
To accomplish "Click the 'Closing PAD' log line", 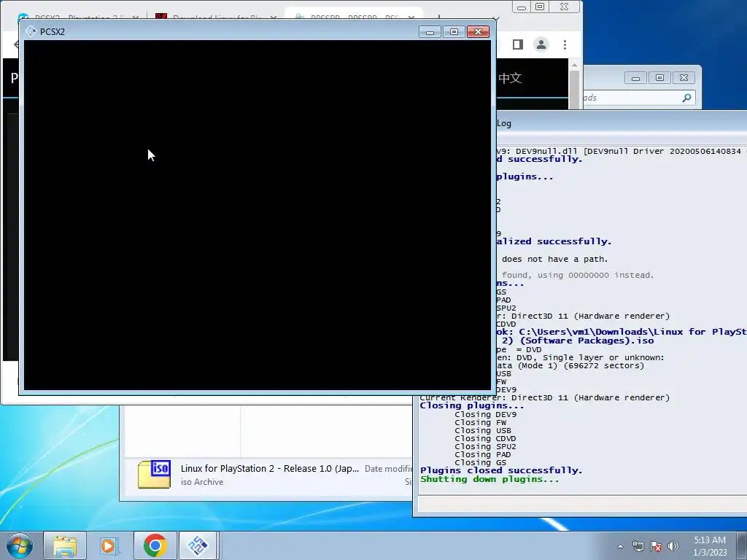I will (x=483, y=455).
